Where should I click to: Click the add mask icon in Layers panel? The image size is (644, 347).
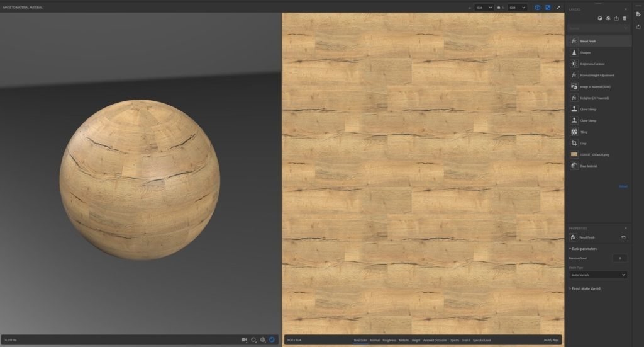(x=599, y=18)
